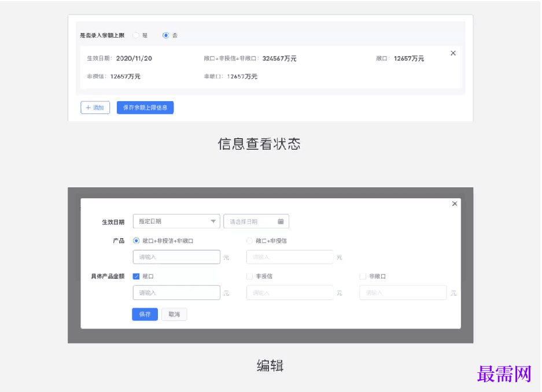Image resolution: width=542 pixels, height=392 pixels.
Task: Click input field under 非敞口 checkbox
Action: pos(403,293)
